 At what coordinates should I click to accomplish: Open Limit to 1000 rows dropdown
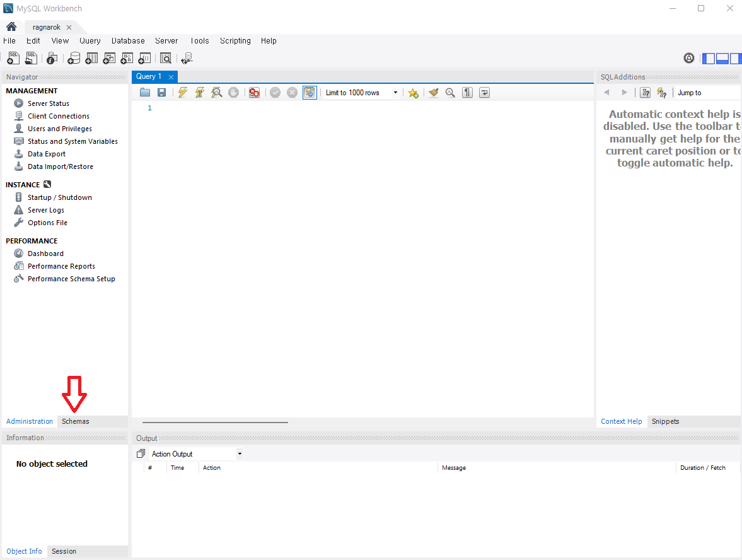click(362, 93)
